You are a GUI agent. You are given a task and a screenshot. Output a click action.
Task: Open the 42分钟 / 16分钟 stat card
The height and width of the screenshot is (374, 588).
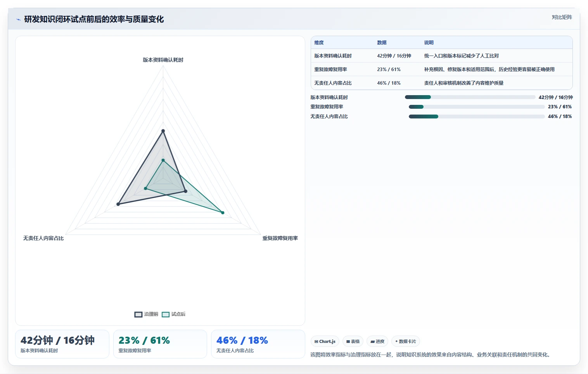click(62, 344)
